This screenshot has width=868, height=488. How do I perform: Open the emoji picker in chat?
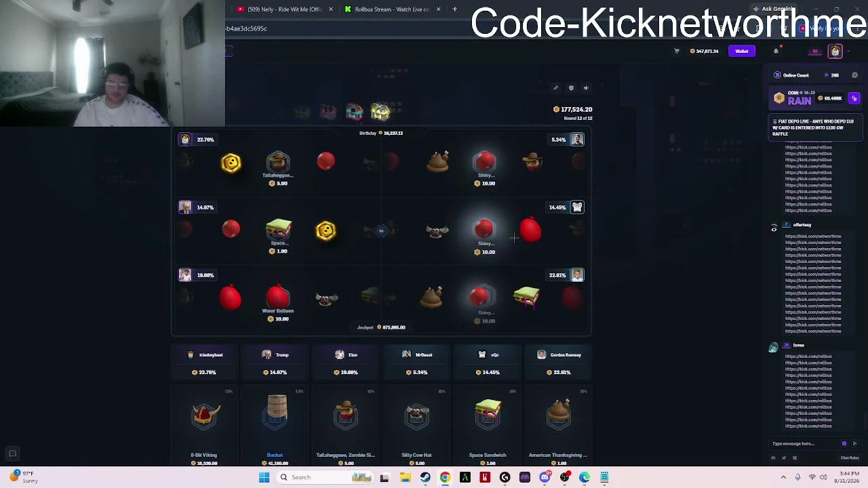click(844, 444)
